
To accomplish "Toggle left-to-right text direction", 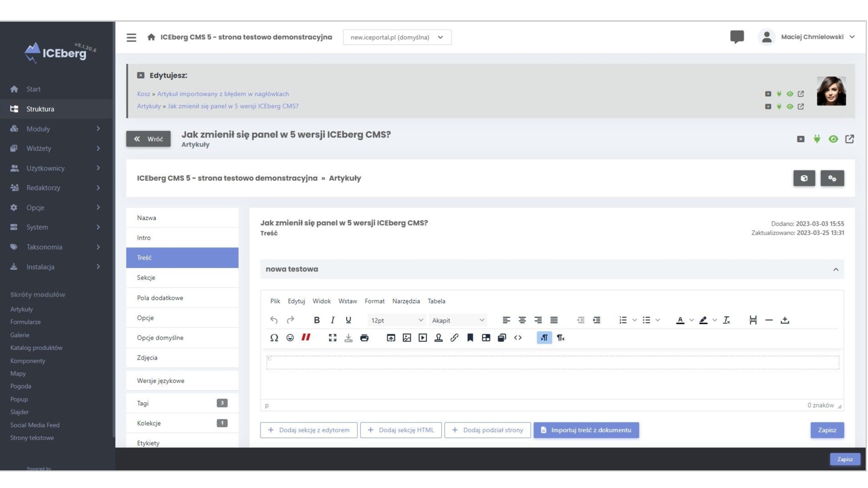I will (x=544, y=338).
